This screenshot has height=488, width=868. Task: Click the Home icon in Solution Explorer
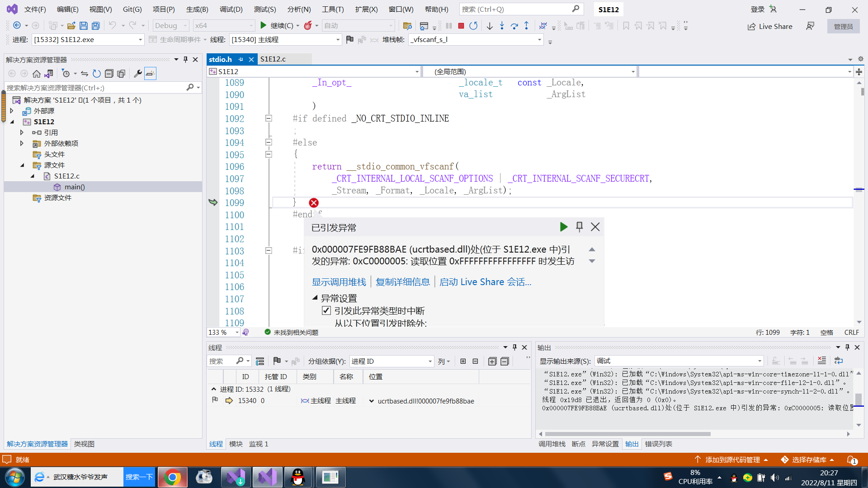37,74
